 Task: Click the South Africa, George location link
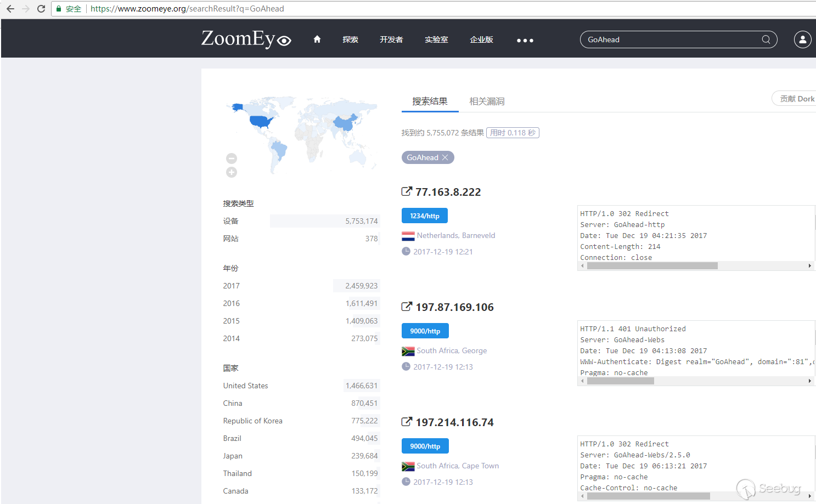point(452,350)
